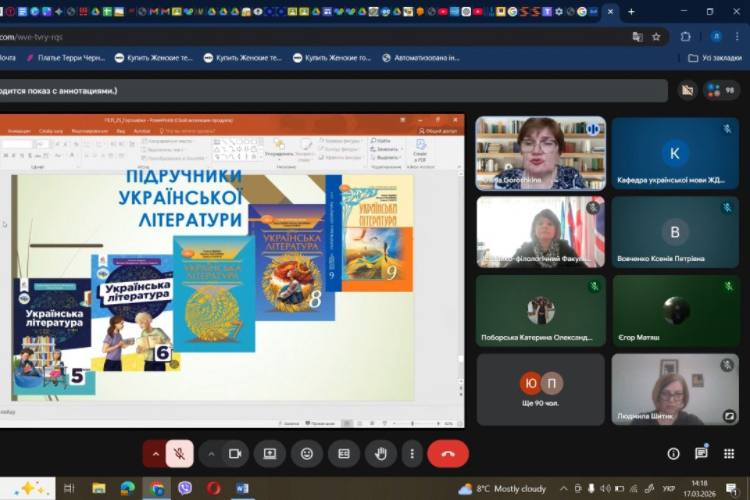Click the translate page icon
This screenshot has width=750, height=500.
pyautogui.click(x=637, y=36)
